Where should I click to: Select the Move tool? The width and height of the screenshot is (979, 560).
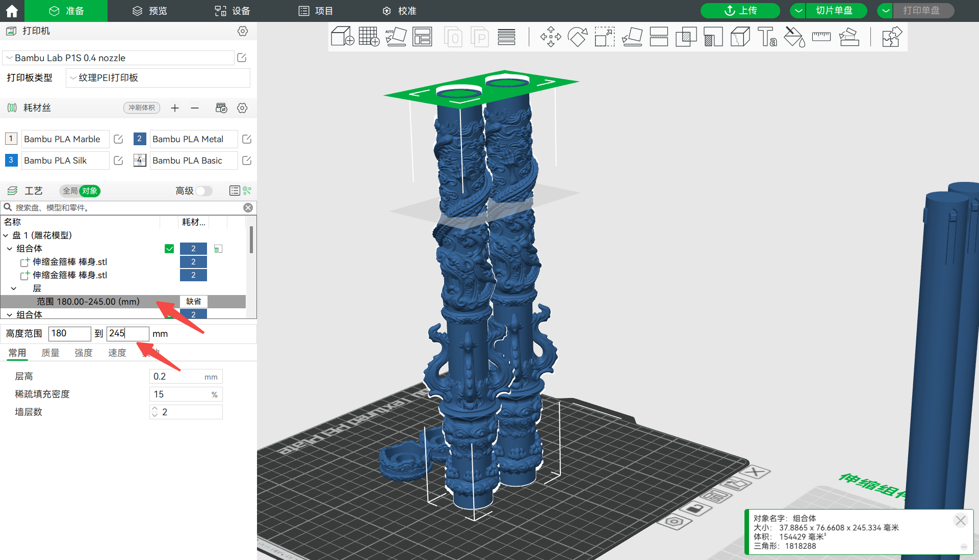[x=551, y=37]
